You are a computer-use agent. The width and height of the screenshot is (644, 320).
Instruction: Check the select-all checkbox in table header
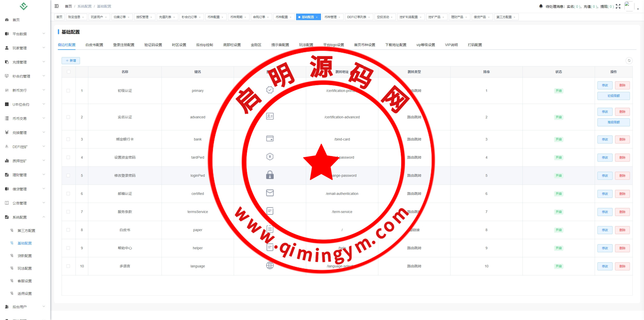coord(69,72)
